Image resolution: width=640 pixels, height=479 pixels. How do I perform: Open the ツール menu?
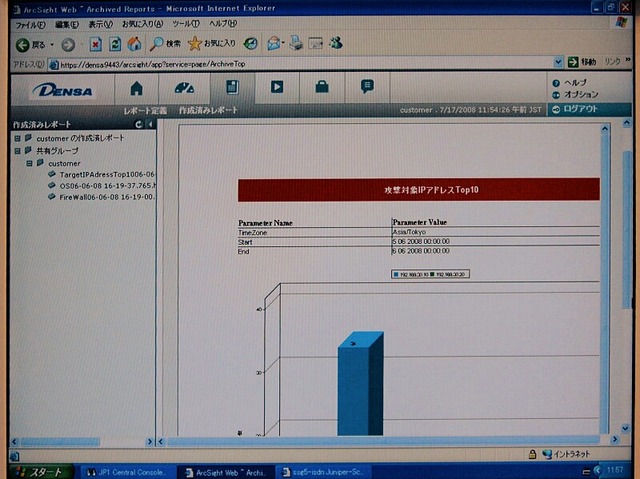point(186,24)
